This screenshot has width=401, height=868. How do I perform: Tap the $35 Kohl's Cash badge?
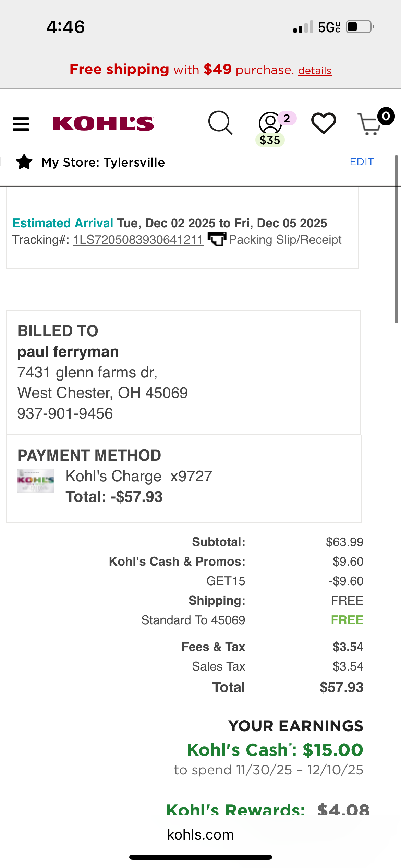pyautogui.click(x=270, y=140)
